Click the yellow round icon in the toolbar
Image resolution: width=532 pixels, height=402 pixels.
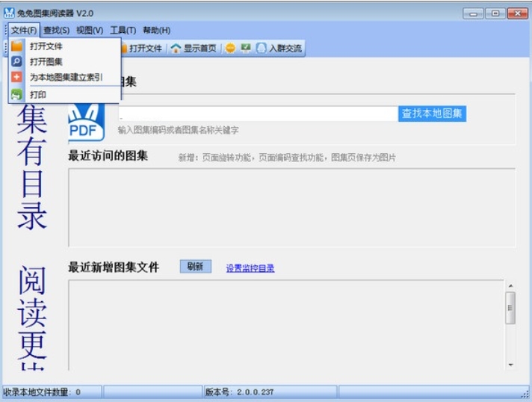(x=230, y=48)
